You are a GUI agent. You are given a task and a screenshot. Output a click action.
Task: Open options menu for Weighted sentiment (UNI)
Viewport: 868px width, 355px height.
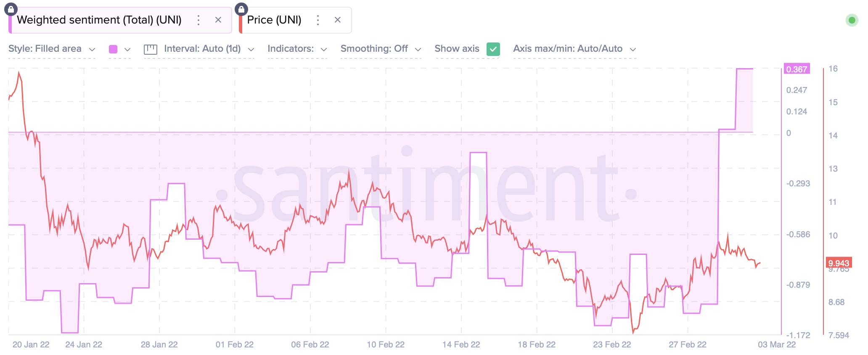[x=198, y=20]
